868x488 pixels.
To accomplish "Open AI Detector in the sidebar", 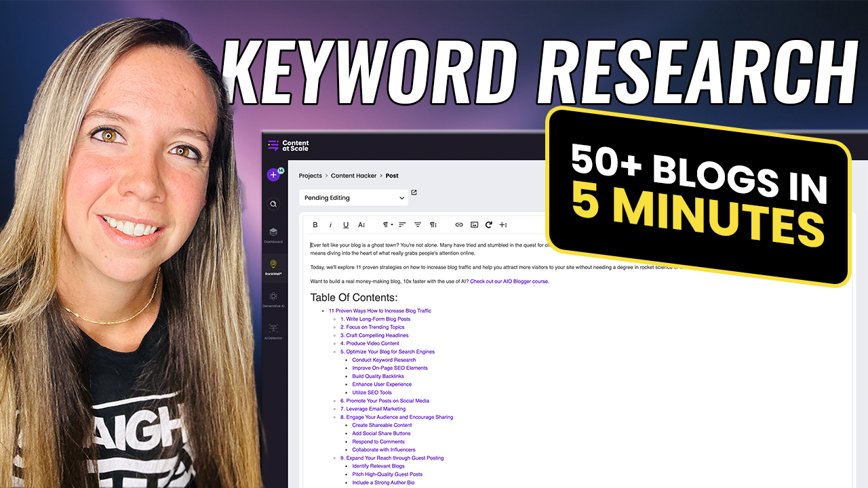I will (x=273, y=331).
